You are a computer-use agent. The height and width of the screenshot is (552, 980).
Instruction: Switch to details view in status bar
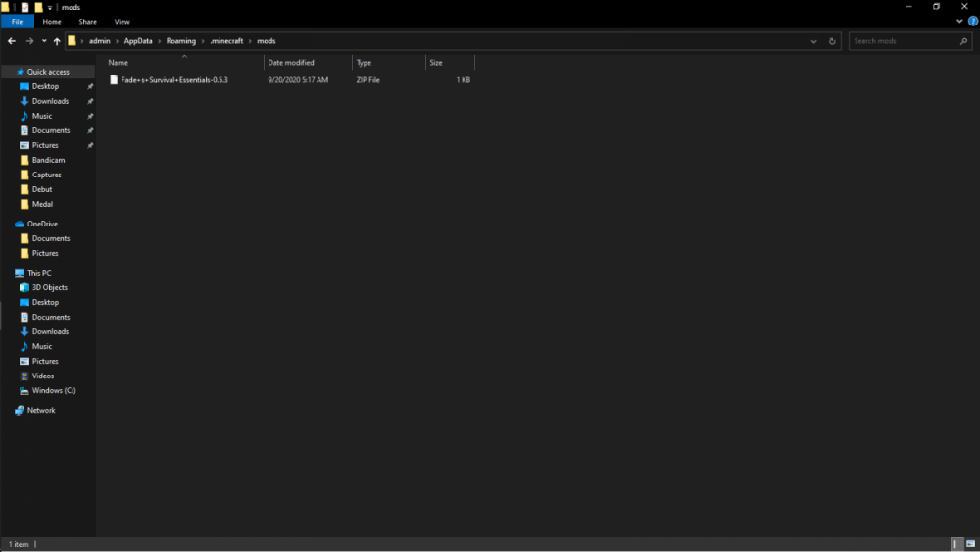click(x=955, y=544)
